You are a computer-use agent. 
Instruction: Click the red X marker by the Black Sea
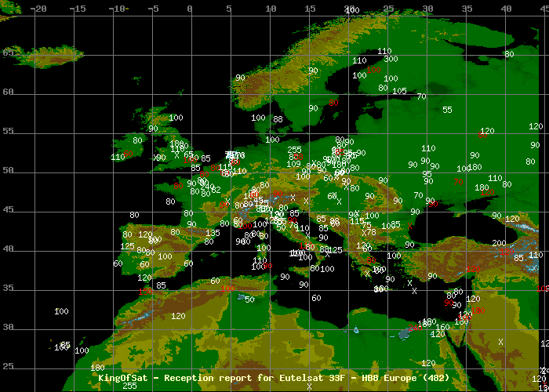(x=409, y=226)
